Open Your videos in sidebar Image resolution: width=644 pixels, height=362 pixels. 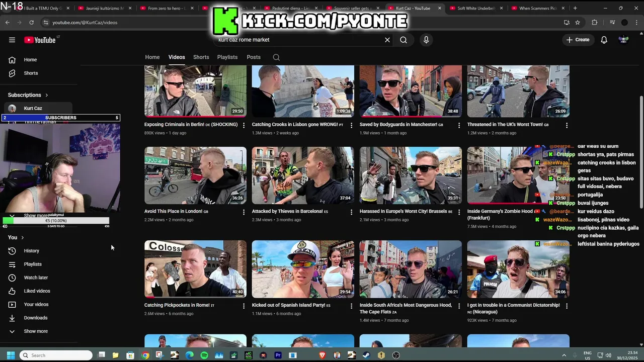36,305
